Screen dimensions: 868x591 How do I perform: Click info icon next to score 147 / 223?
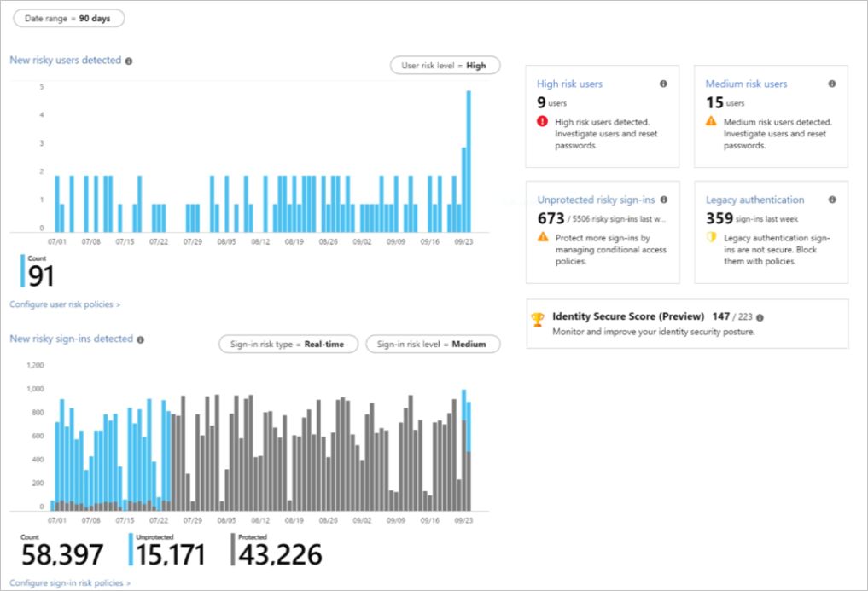point(760,317)
